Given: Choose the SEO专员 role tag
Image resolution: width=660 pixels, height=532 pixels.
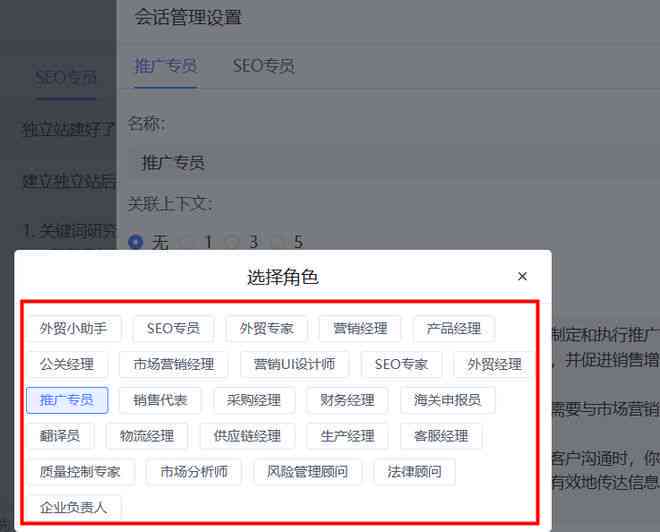Looking at the screenshot, I should pos(173,328).
